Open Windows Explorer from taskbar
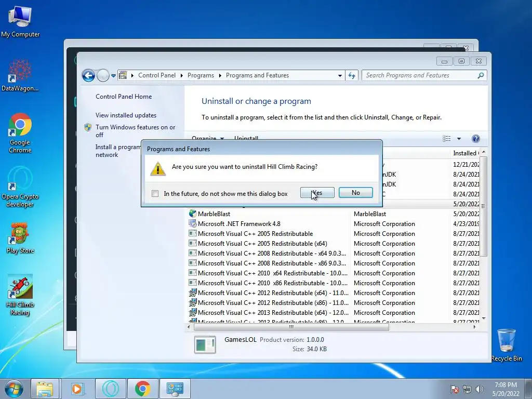The image size is (532, 399). (45, 389)
